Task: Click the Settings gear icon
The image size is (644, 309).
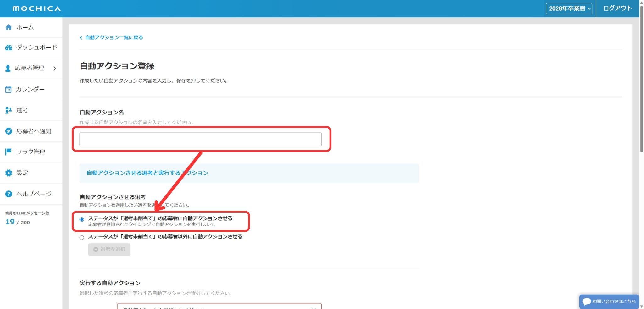Action: tap(9, 173)
